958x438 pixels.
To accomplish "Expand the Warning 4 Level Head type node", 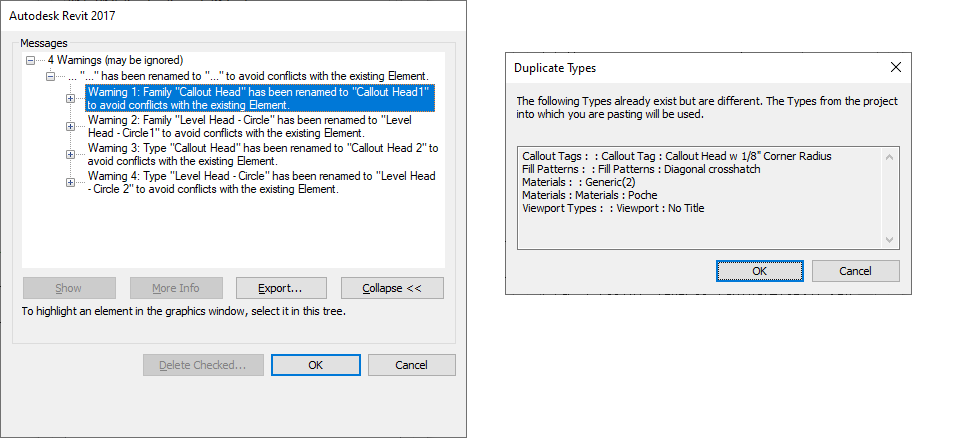I will pyautogui.click(x=70, y=182).
